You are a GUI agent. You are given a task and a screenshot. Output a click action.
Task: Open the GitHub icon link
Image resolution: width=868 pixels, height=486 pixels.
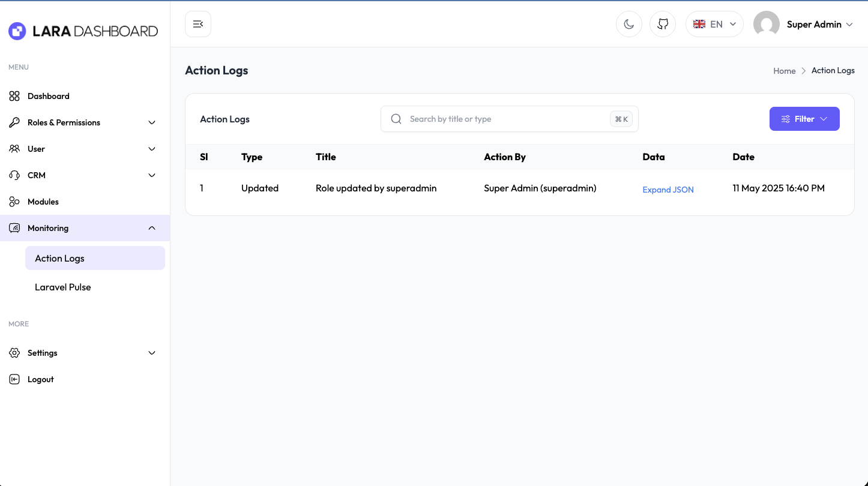pyautogui.click(x=663, y=24)
